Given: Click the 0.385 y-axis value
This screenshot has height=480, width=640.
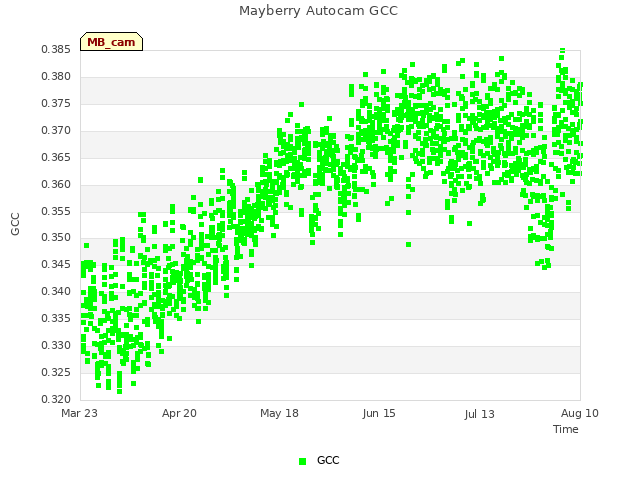Looking at the screenshot, I should (x=56, y=49).
